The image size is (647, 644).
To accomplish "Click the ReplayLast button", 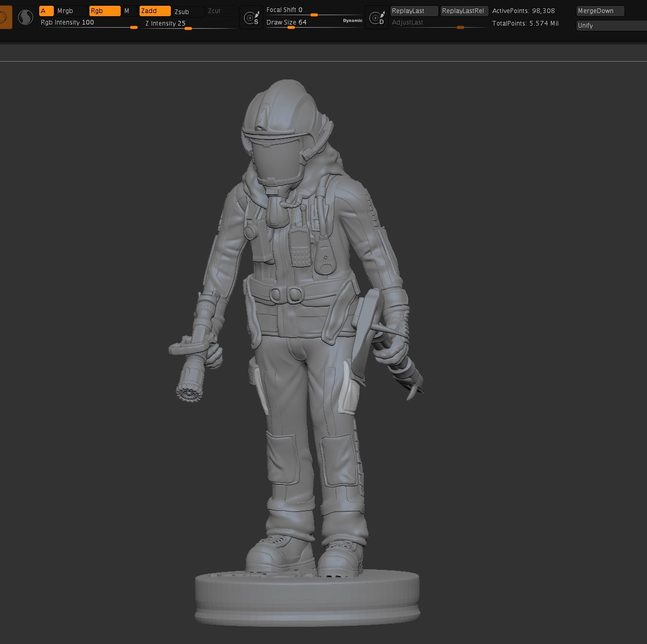I will 413,10.
